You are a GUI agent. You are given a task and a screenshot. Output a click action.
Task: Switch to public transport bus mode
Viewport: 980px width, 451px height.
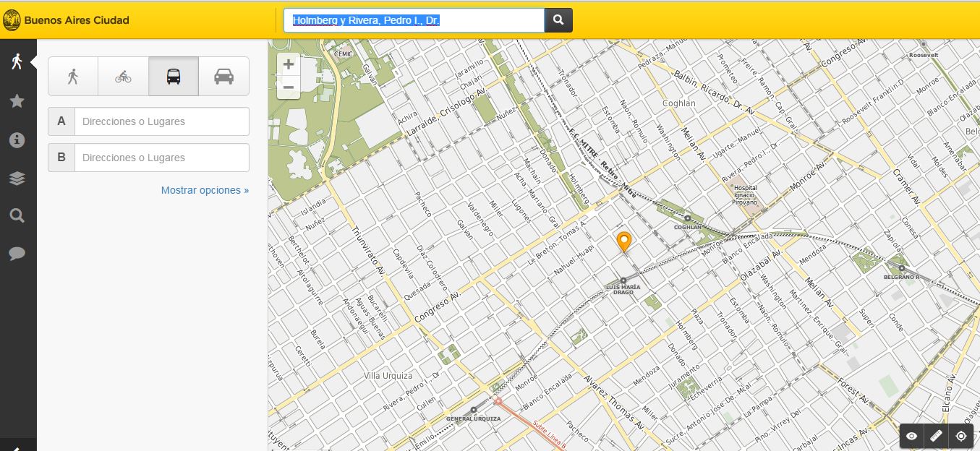pyautogui.click(x=174, y=77)
